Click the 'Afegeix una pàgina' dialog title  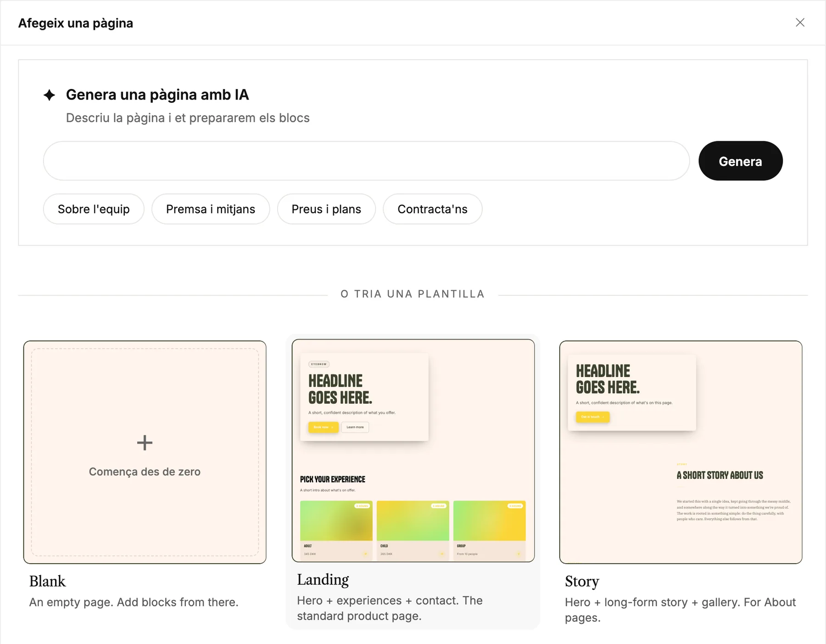76,23
